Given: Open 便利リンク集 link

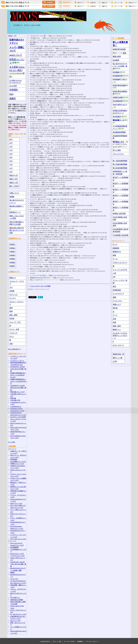Looking at the screenshot, I should coord(117,358).
